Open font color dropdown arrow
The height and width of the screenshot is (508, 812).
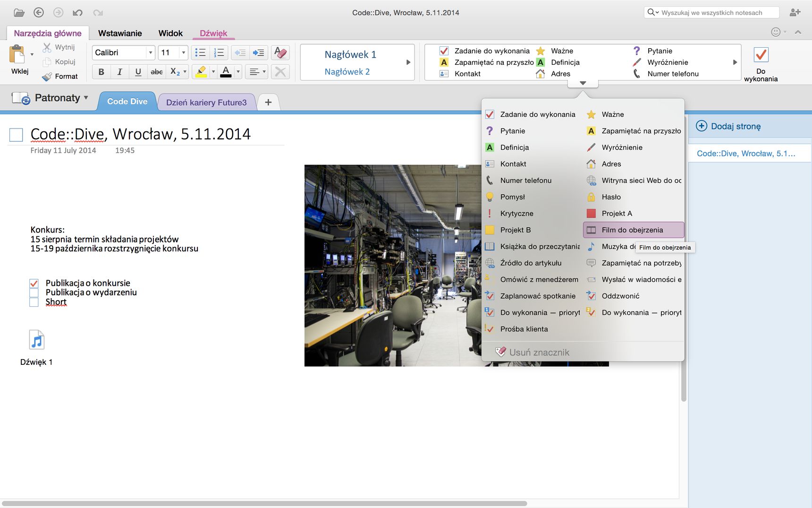click(x=238, y=72)
